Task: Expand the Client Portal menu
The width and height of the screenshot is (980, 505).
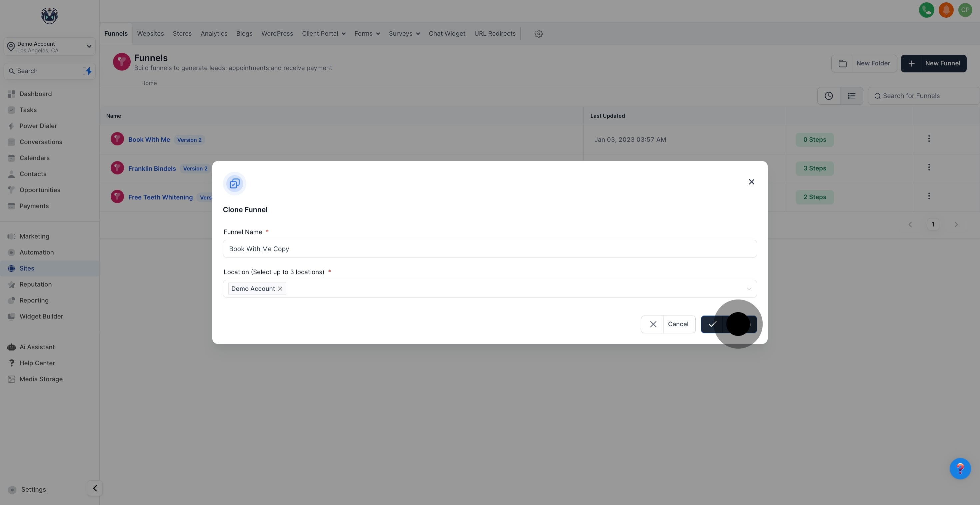Action: (324, 34)
